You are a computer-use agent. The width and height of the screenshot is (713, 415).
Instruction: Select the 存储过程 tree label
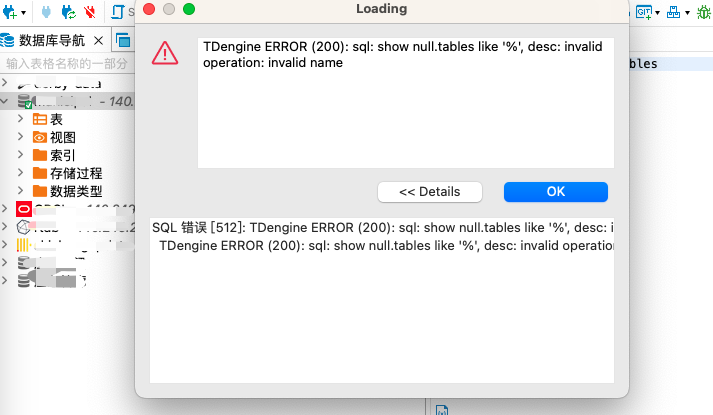point(76,173)
